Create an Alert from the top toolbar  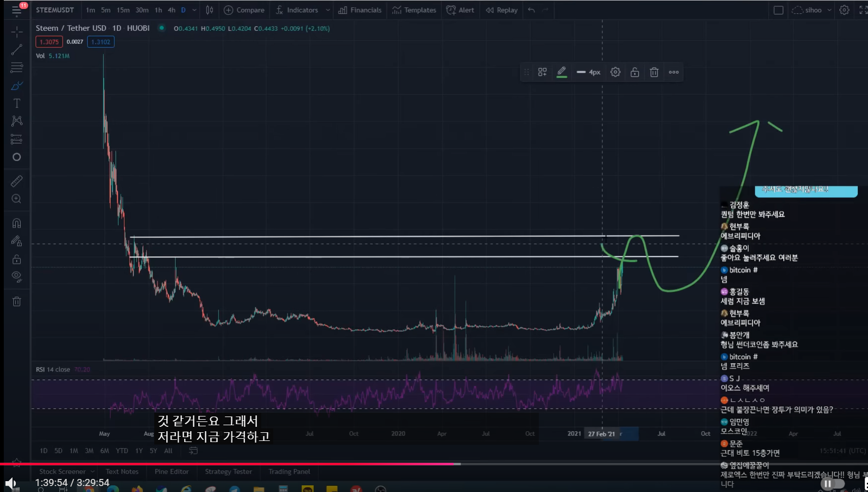click(x=460, y=10)
